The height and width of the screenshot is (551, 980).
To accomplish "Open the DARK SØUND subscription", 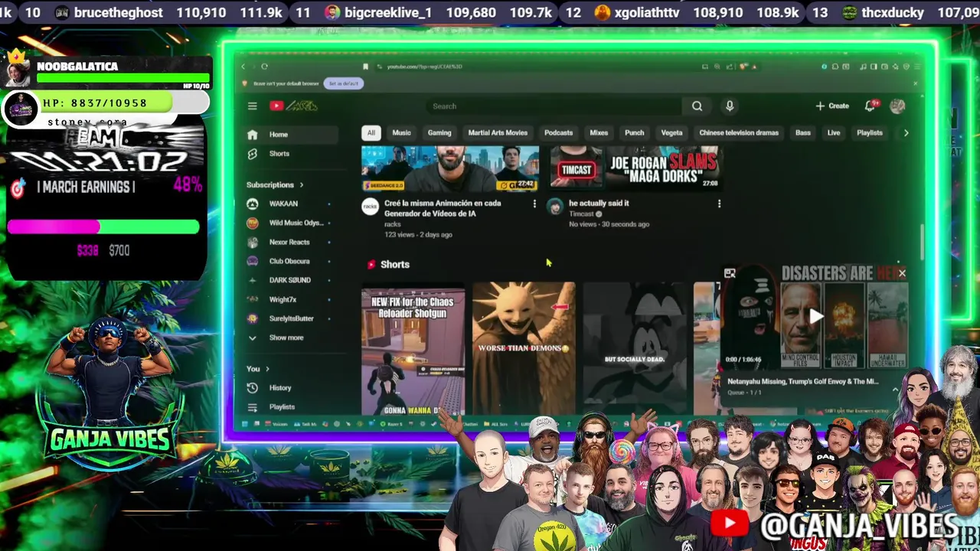I will tap(290, 280).
